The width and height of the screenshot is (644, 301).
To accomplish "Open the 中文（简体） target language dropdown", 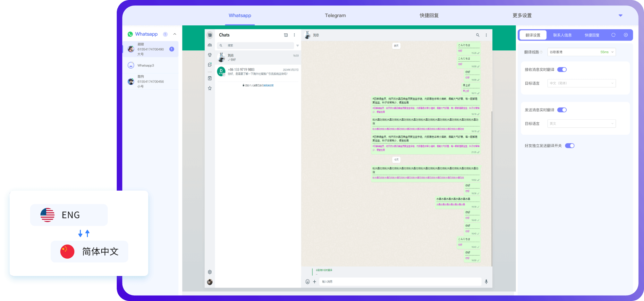I will pyautogui.click(x=581, y=83).
